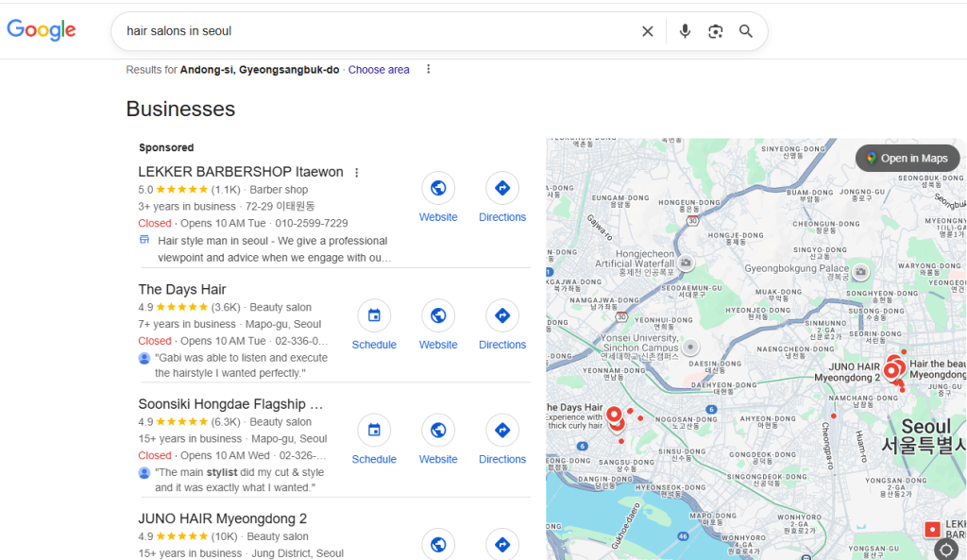967x560 pixels.
Task: Get directions to Soonsiki Hongdae Flagship
Action: (x=501, y=430)
